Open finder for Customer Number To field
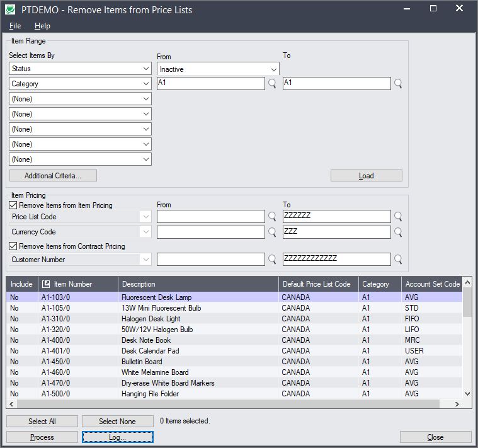The image size is (478, 448). coord(398,259)
